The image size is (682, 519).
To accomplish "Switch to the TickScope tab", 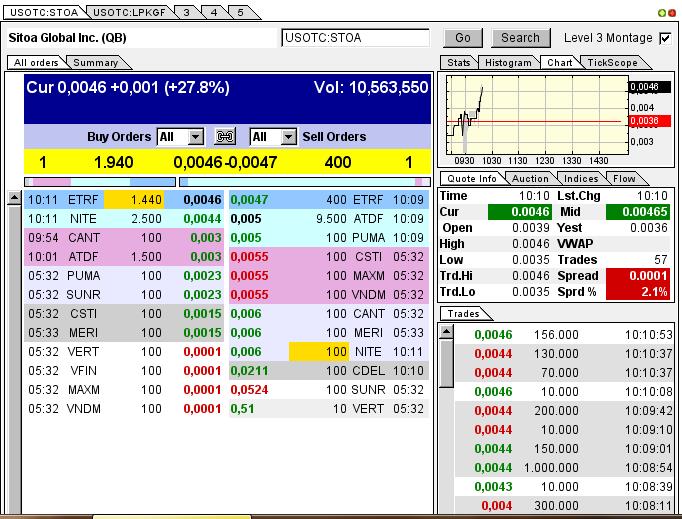I will click(612, 62).
